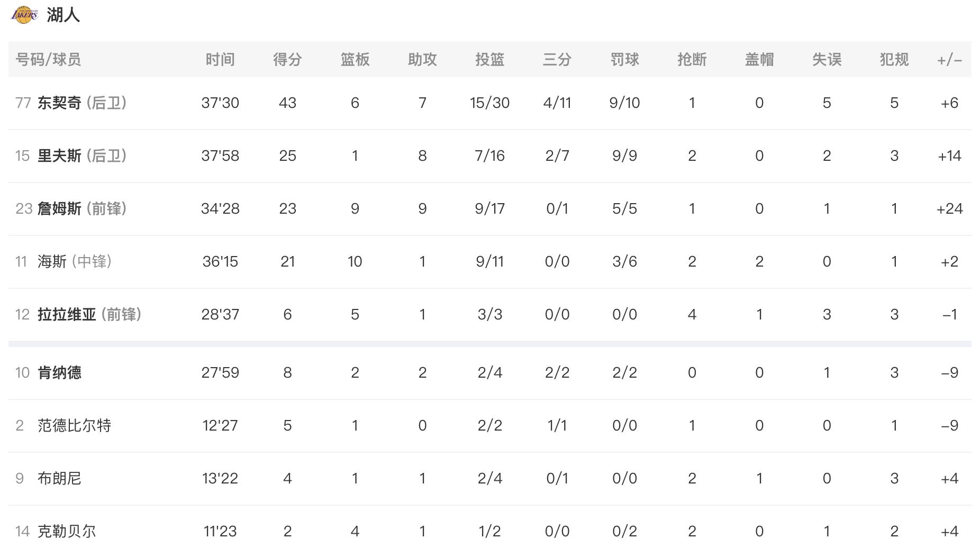Open 布朗尼 player profile
The width and height of the screenshot is (980, 548).
[59, 478]
